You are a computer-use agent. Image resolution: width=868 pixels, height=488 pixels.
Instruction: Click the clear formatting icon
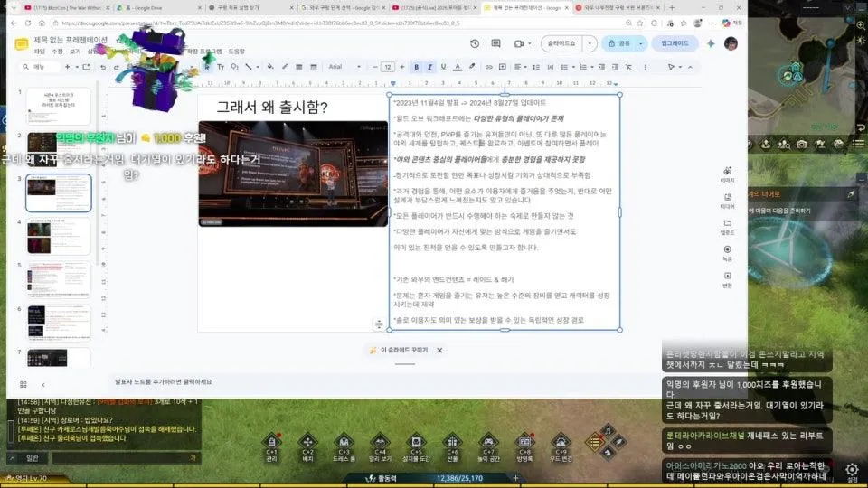(629, 67)
